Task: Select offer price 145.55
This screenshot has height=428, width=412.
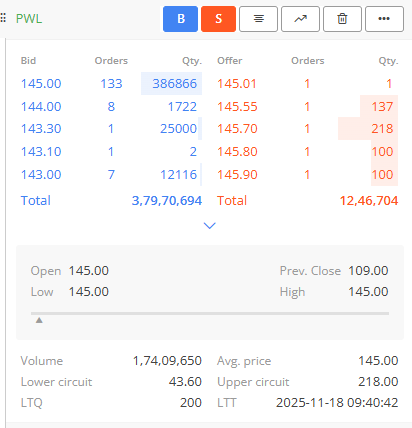Action: [237, 107]
